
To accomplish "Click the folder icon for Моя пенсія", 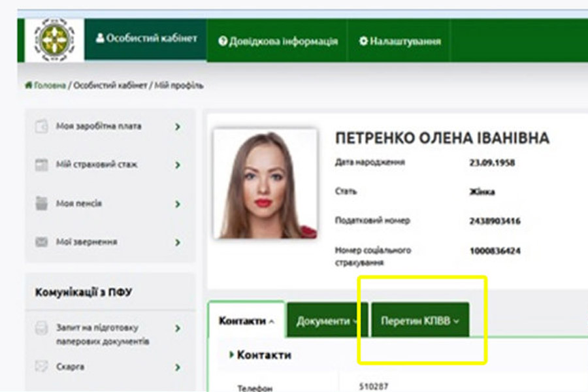I will pos(42,203).
